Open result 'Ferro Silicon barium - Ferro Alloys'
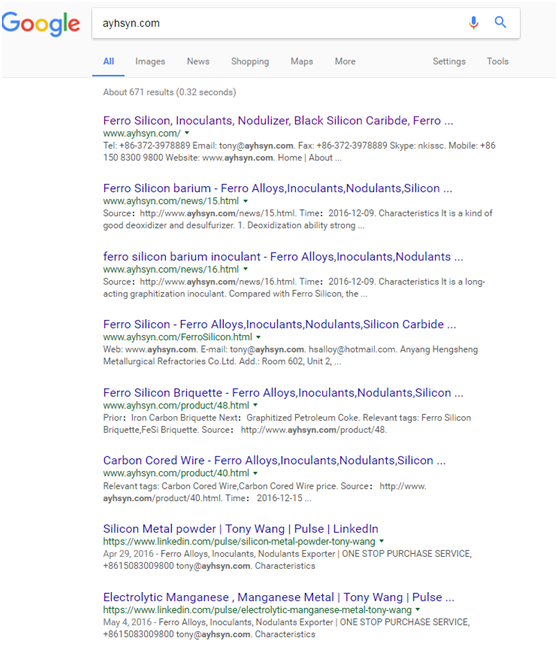Viewport: 558px width, 646px height. [278, 188]
